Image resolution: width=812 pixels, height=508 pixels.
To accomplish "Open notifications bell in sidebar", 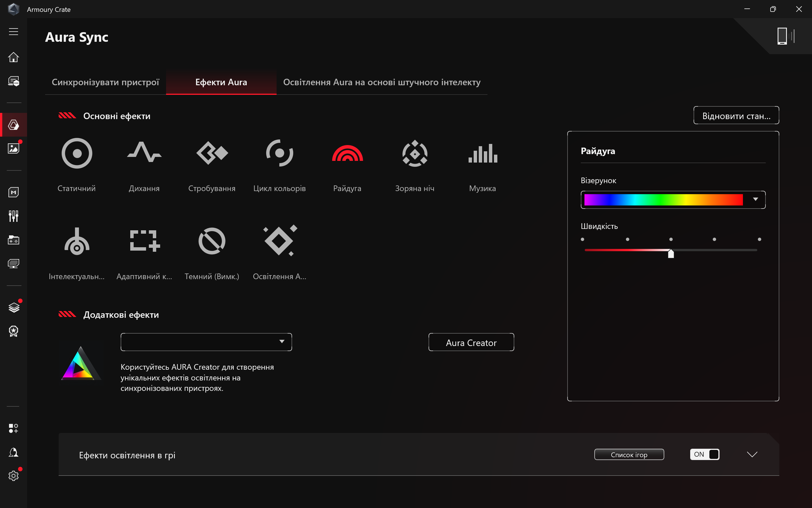I will coord(14,452).
